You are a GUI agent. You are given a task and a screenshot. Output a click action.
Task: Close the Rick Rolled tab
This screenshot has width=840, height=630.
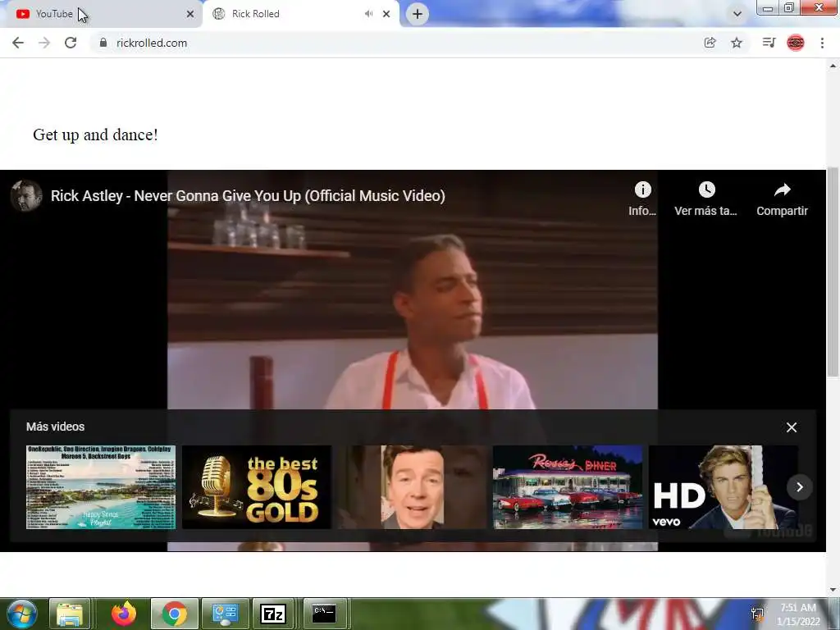point(386,14)
